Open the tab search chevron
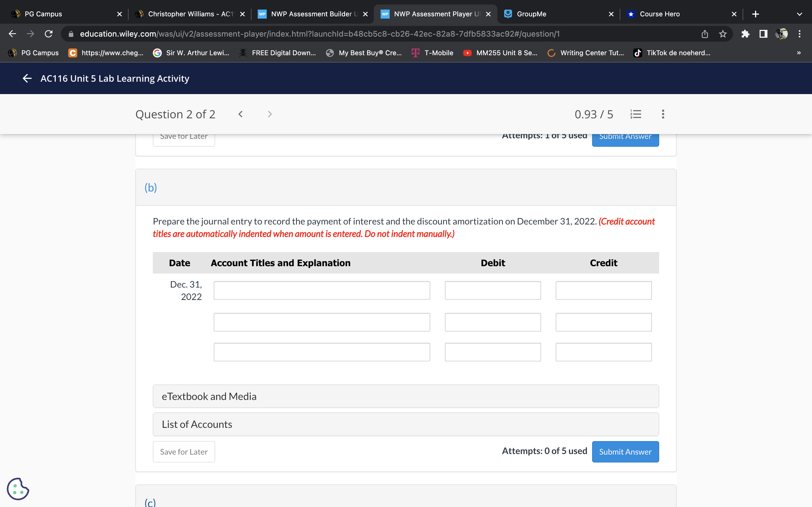This screenshot has width=812, height=507. coord(800,14)
